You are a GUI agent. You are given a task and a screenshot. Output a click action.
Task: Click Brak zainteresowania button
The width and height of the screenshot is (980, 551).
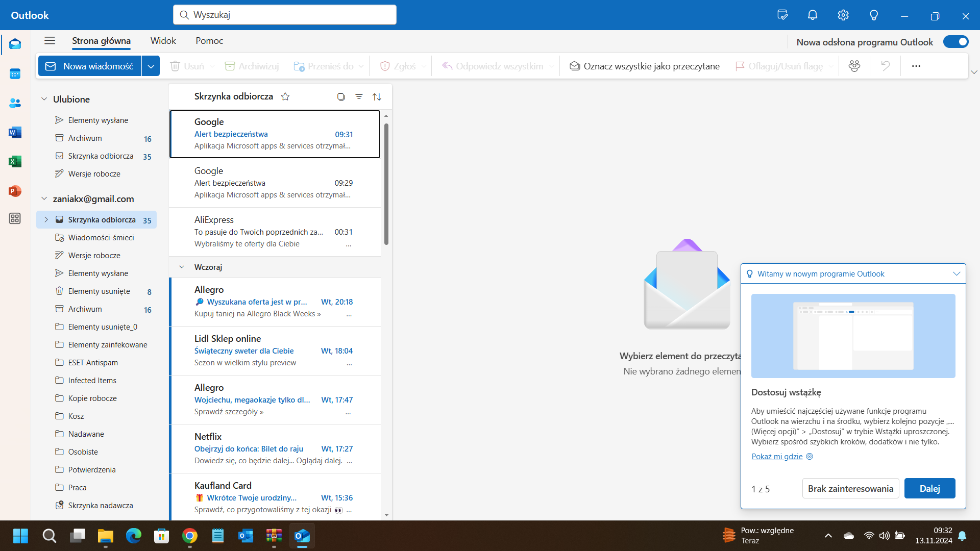tap(850, 488)
